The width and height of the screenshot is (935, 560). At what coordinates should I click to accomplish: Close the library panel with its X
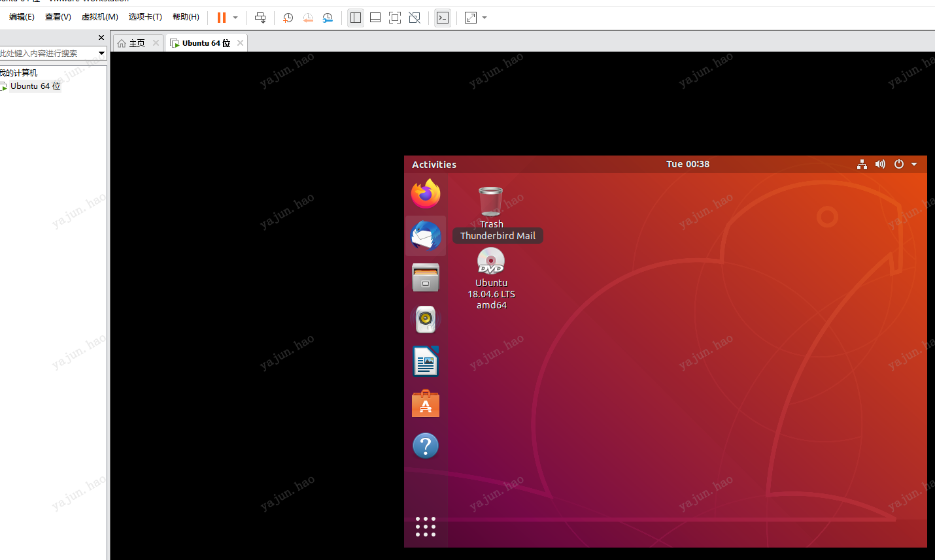[x=101, y=37]
